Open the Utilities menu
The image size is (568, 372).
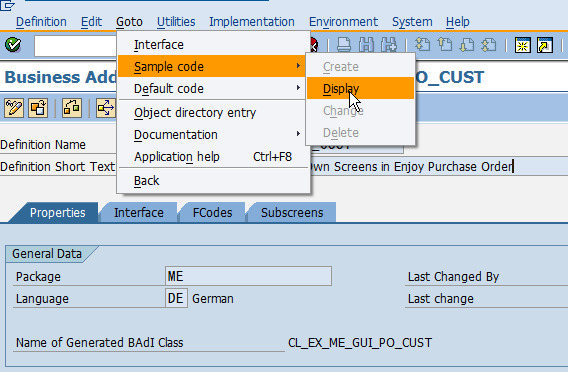[176, 22]
